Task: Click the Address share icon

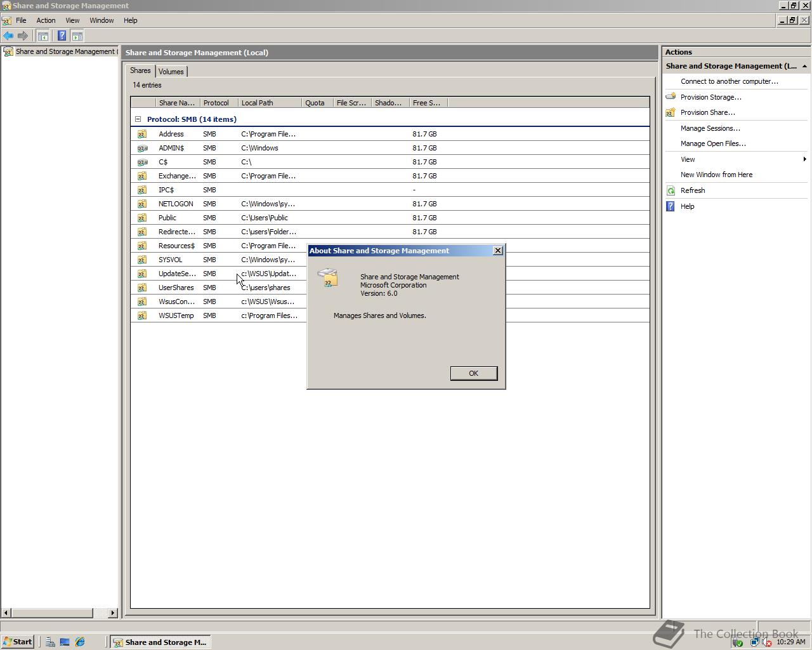Action: [142, 134]
